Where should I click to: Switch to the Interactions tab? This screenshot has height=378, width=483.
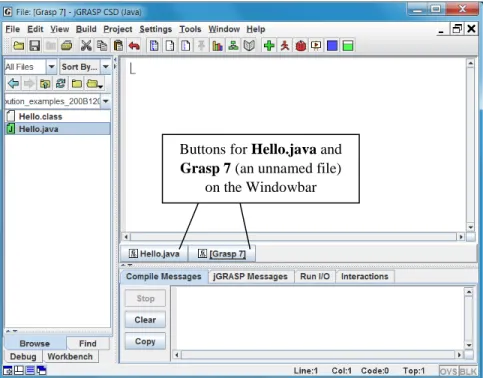(x=365, y=276)
